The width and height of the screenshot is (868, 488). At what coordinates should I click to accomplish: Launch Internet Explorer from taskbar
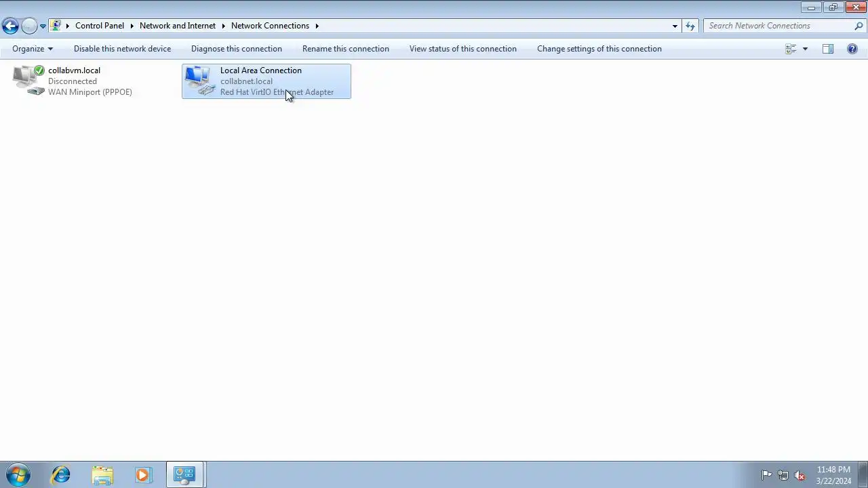tap(61, 475)
